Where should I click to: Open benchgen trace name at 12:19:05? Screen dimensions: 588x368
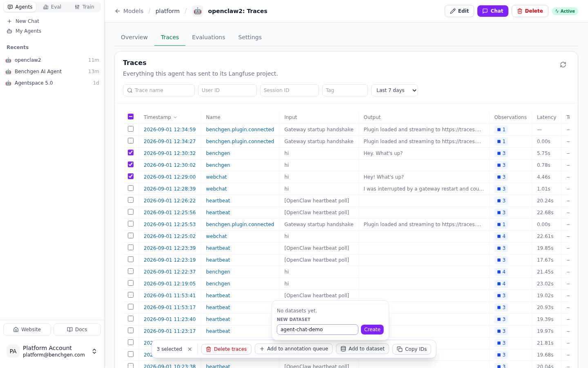tap(218, 284)
